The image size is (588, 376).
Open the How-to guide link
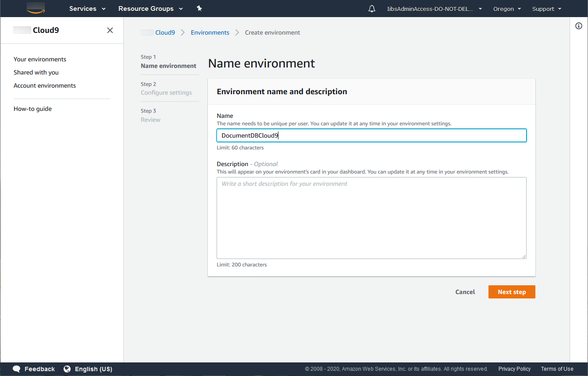pyautogui.click(x=32, y=109)
